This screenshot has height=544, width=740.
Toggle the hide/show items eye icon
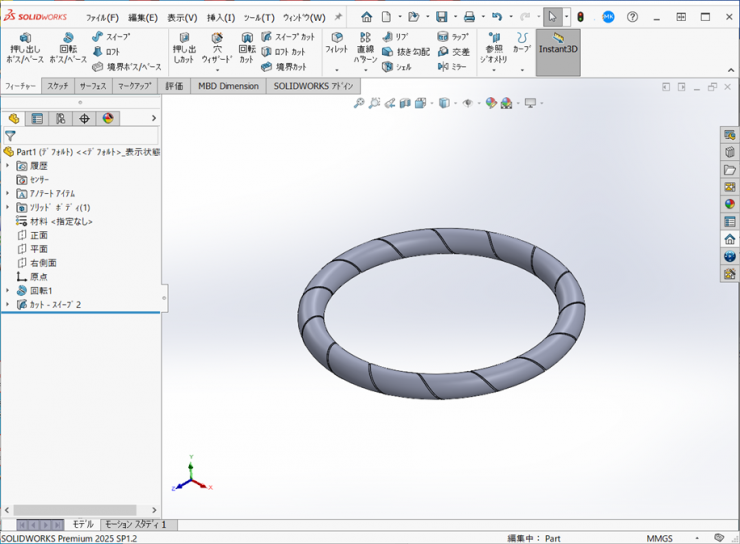pyautogui.click(x=468, y=103)
